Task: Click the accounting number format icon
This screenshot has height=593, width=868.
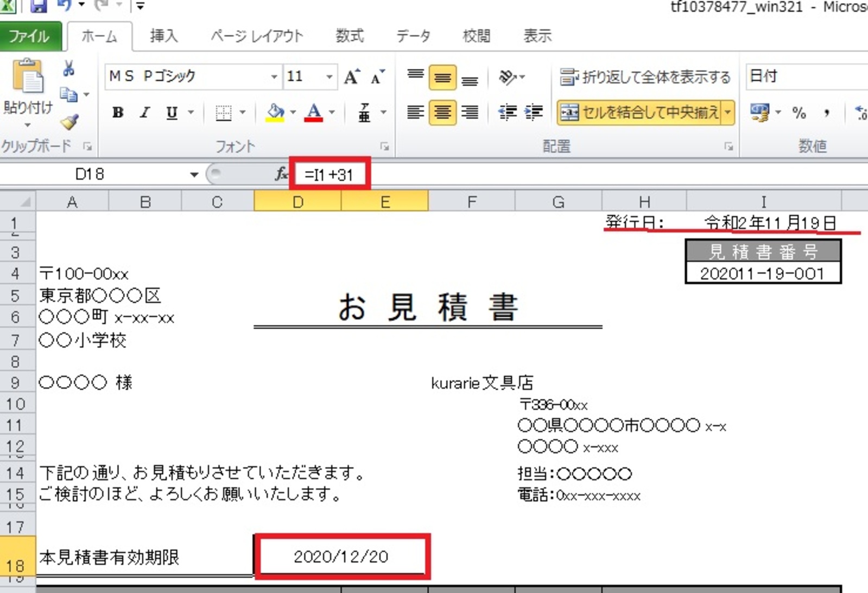Action: 759,112
